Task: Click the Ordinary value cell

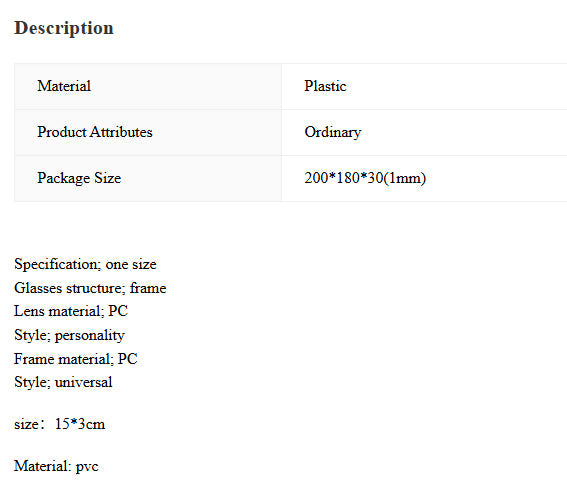Action: click(424, 132)
